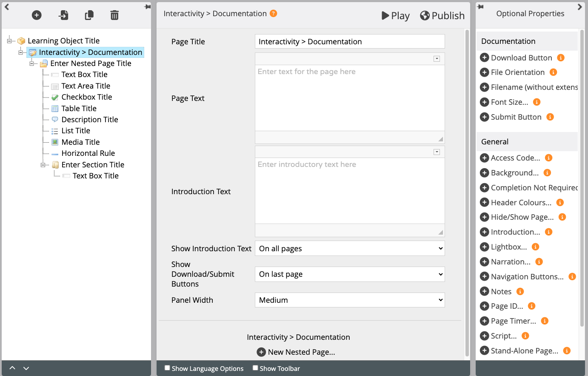Add the Download Button optional property
This screenshot has height=376, width=588.
484,58
